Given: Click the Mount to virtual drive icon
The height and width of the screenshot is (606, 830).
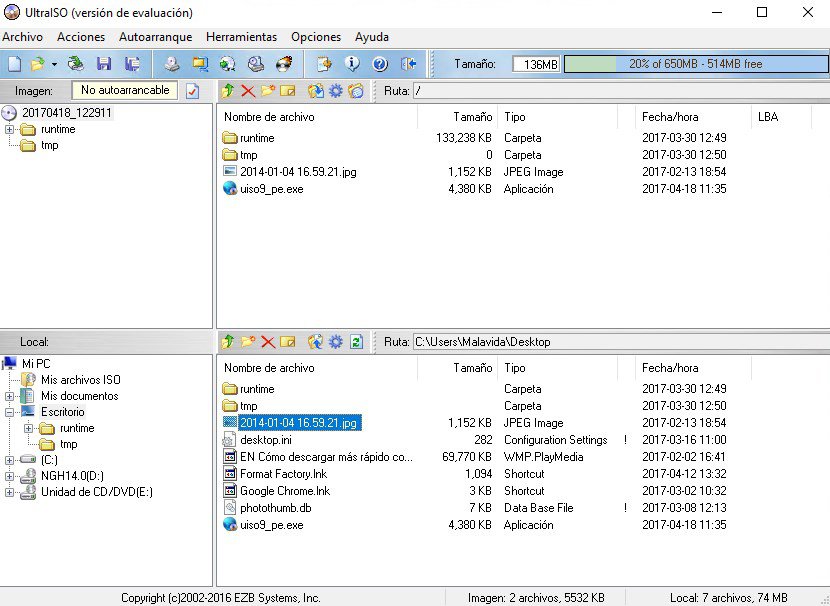Looking at the screenshot, I should coord(256,64).
